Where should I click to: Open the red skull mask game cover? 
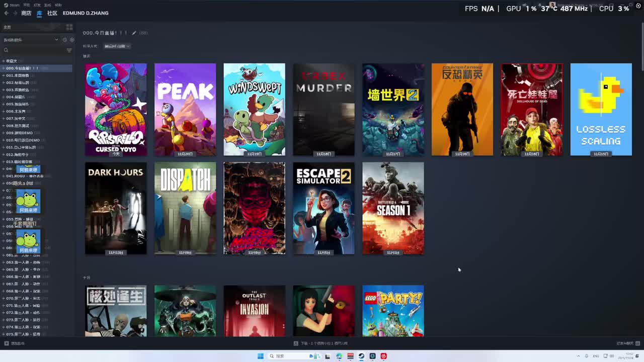tap(254, 208)
